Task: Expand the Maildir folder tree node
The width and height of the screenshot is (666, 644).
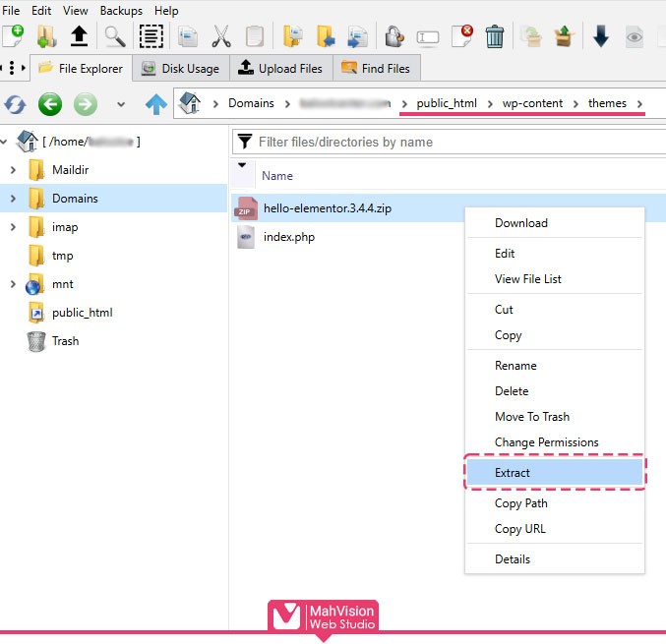Action: tap(12, 170)
